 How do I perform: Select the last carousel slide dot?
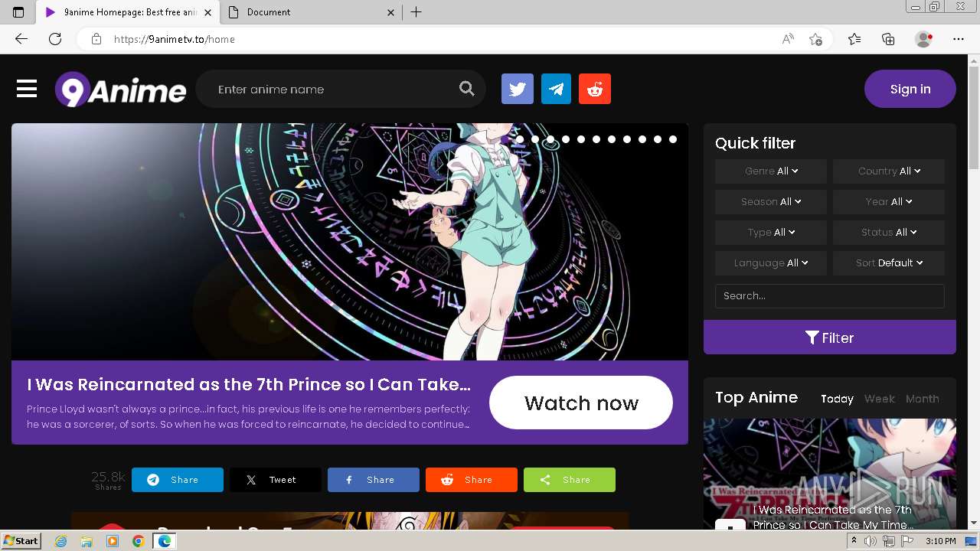[673, 139]
